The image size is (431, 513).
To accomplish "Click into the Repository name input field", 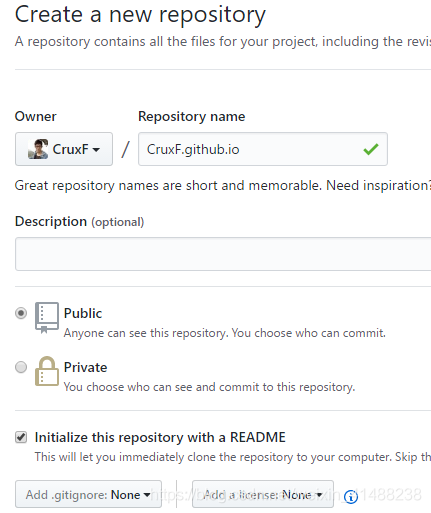I will [263, 149].
